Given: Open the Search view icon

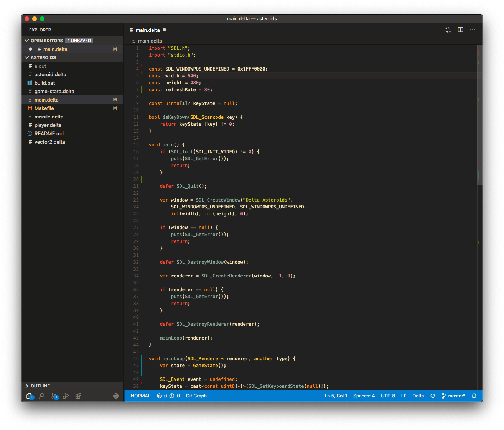Looking at the screenshot, I should pyautogui.click(x=42, y=396).
